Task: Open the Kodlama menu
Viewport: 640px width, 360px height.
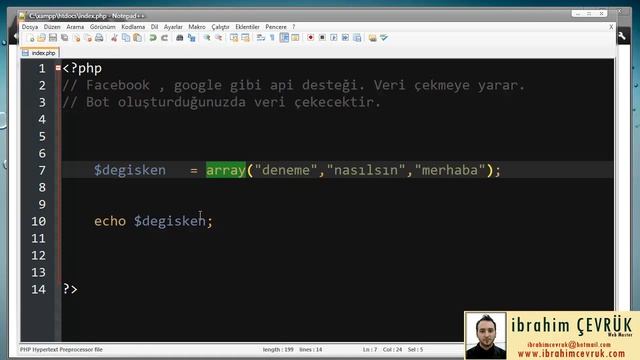Action: [x=133, y=27]
